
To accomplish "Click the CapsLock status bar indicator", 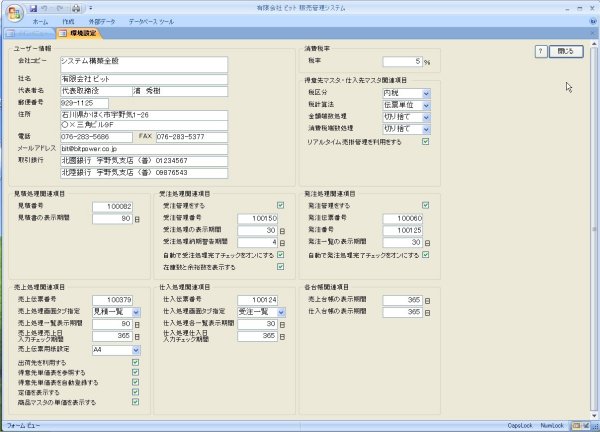I will (520, 425).
